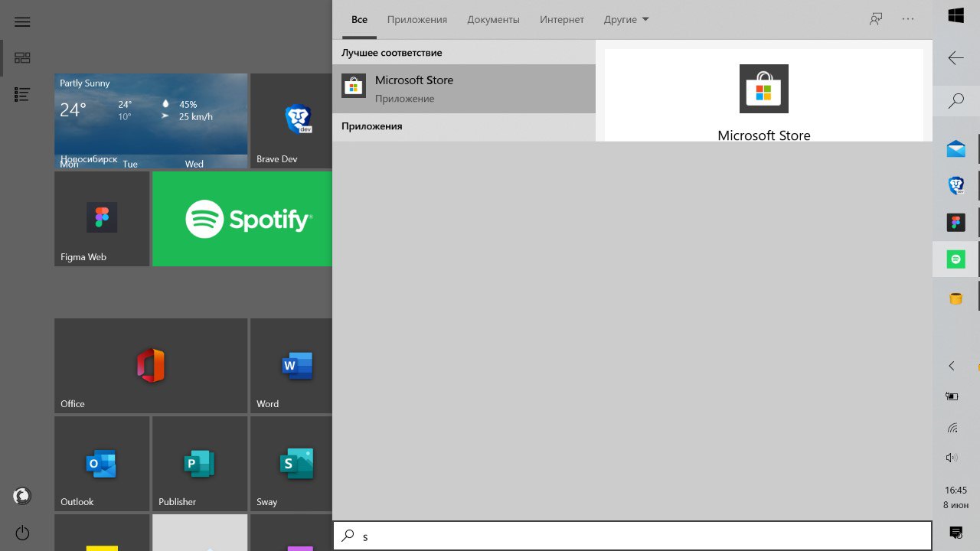Open the Weather tile for Новосибирск
The image size is (980, 551).
click(x=151, y=121)
